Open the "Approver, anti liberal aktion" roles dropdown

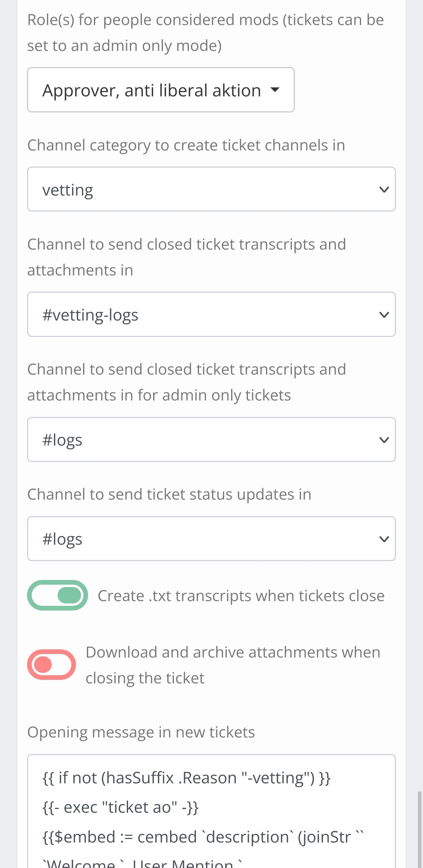click(161, 90)
